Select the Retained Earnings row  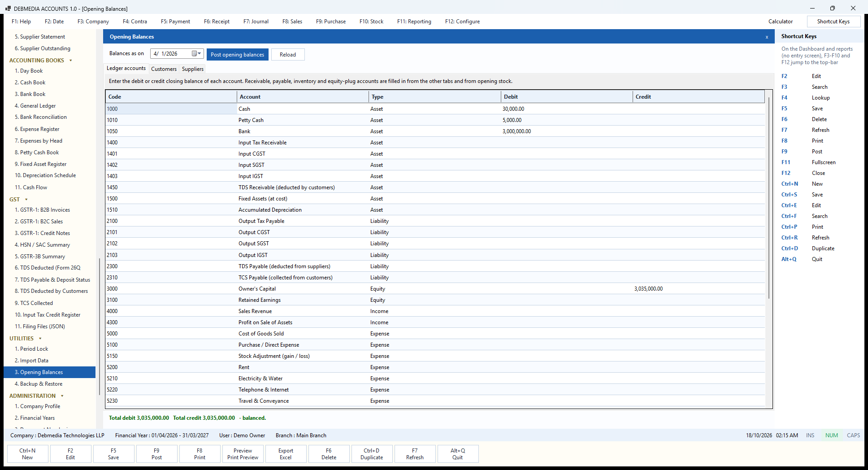click(435, 300)
